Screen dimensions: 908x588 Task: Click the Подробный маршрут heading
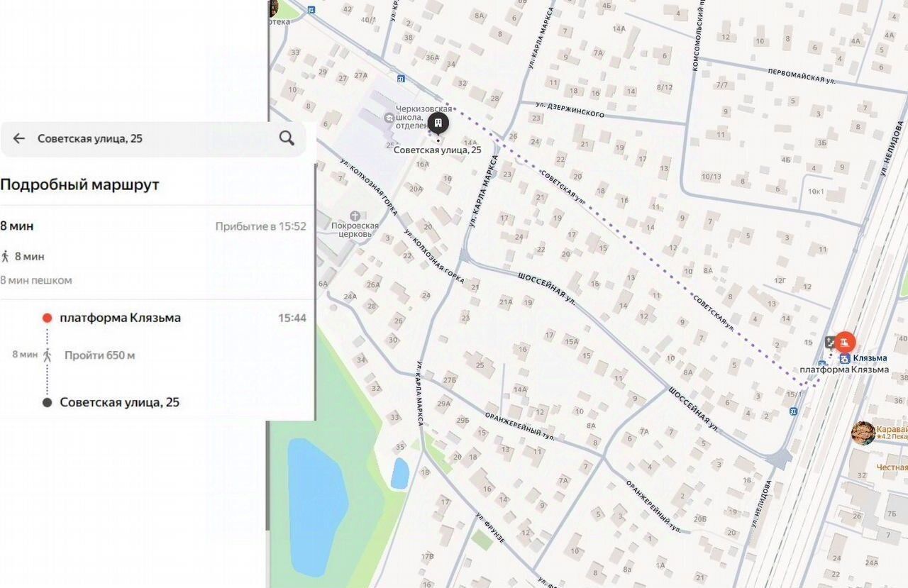(x=79, y=184)
